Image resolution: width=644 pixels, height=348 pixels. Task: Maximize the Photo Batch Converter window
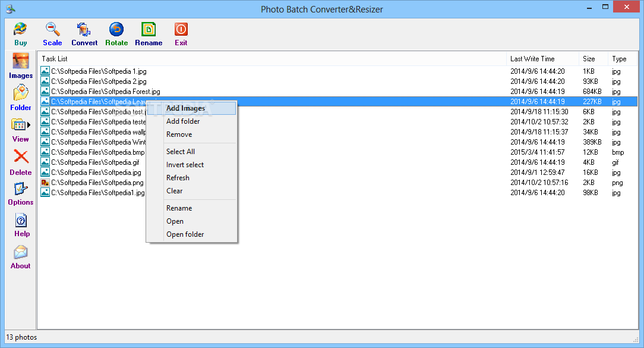click(x=605, y=7)
